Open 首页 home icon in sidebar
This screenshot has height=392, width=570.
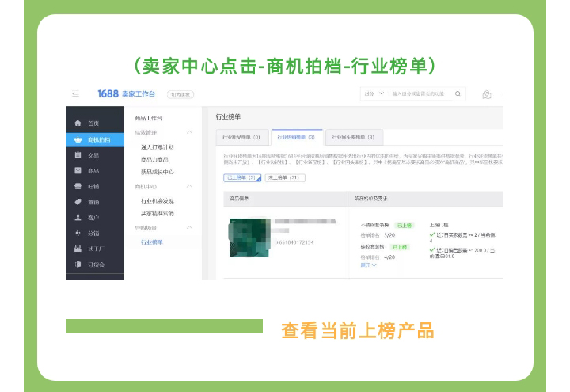78,124
